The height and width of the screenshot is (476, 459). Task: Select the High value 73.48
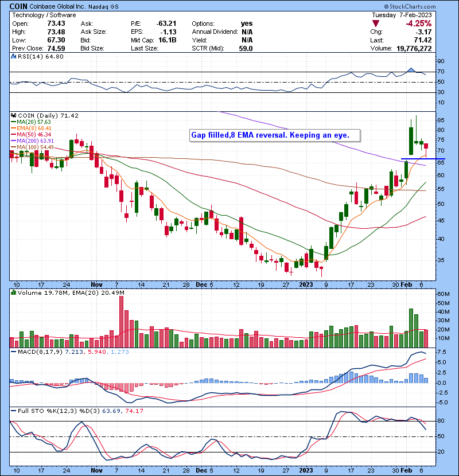(x=56, y=32)
